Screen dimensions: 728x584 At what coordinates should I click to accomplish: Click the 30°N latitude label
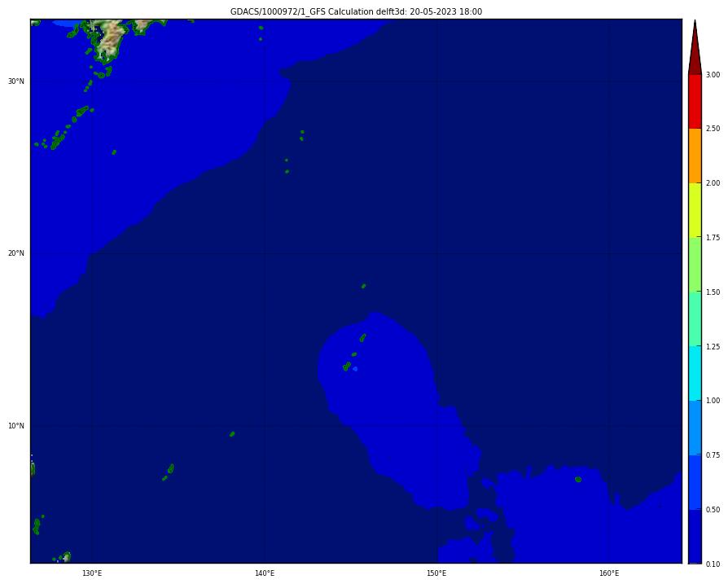16,81
